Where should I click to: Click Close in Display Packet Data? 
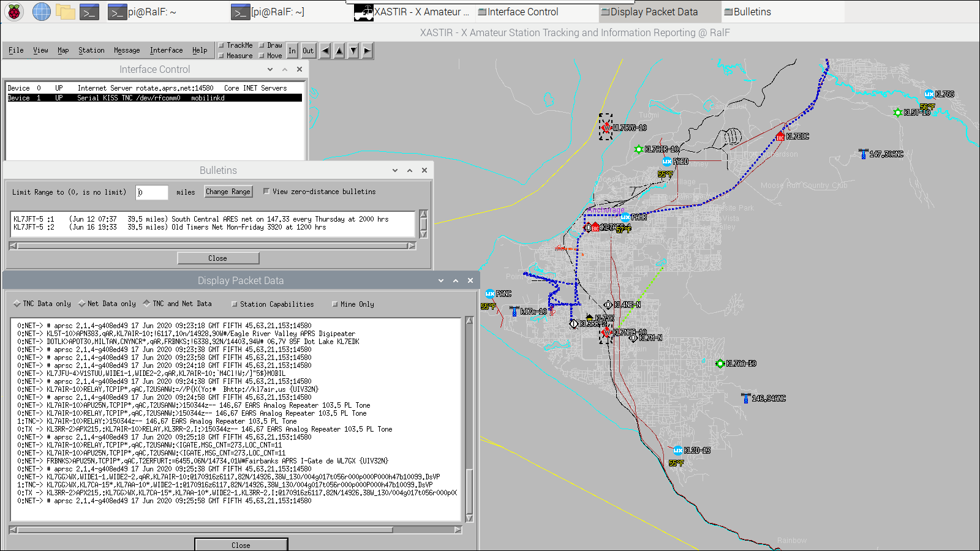tap(241, 545)
